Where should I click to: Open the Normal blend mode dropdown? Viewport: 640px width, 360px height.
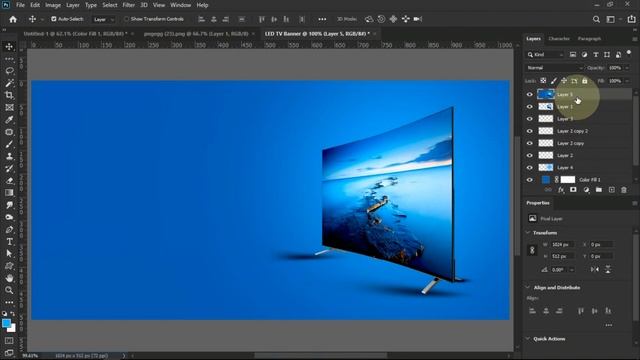(x=554, y=68)
